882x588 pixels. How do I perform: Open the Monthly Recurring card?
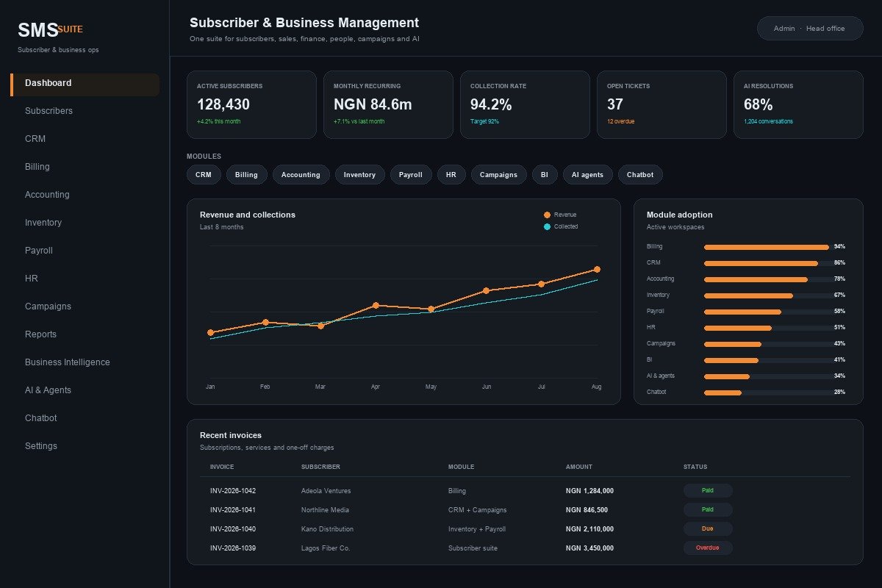coord(388,104)
